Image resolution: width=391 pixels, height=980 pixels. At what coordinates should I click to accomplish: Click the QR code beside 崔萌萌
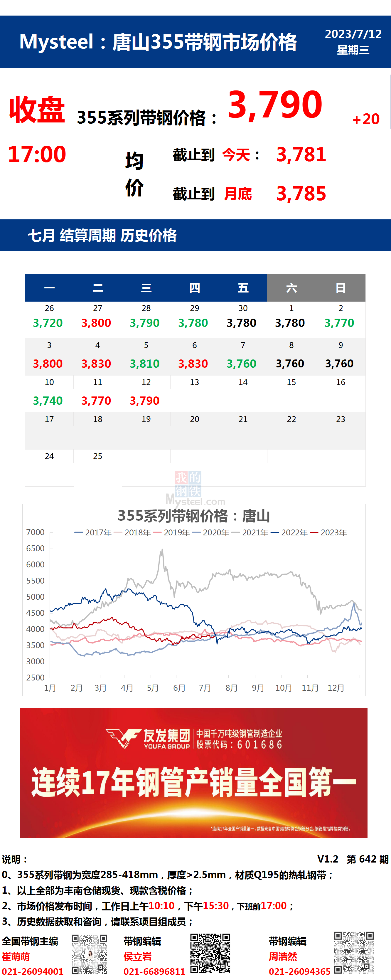(x=89, y=954)
